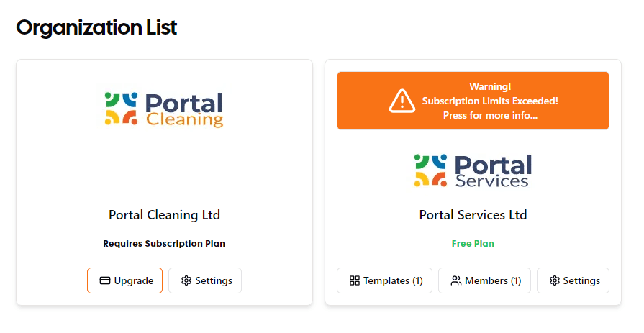Click the Members people icon
Viewport: 644px width, 333px height.
pyautogui.click(x=456, y=280)
